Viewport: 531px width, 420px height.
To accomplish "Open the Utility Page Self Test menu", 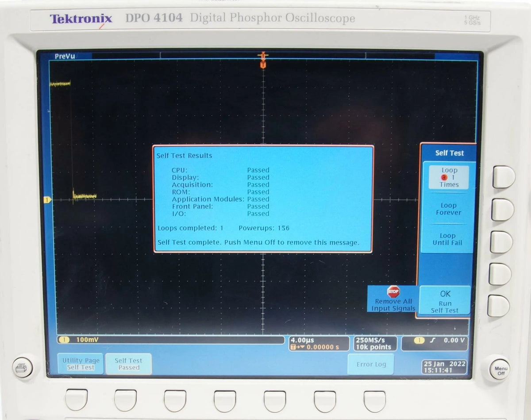I will pyautogui.click(x=81, y=364).
